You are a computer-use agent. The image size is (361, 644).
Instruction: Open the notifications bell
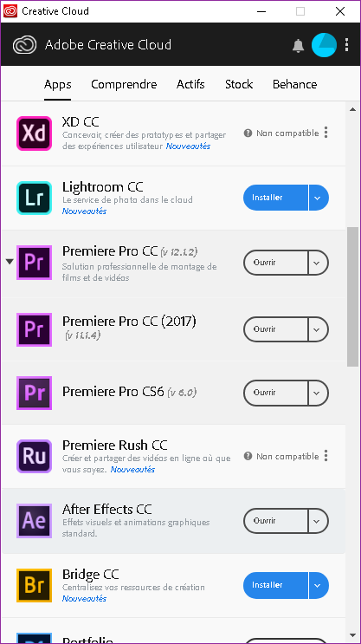click(298, 45)
